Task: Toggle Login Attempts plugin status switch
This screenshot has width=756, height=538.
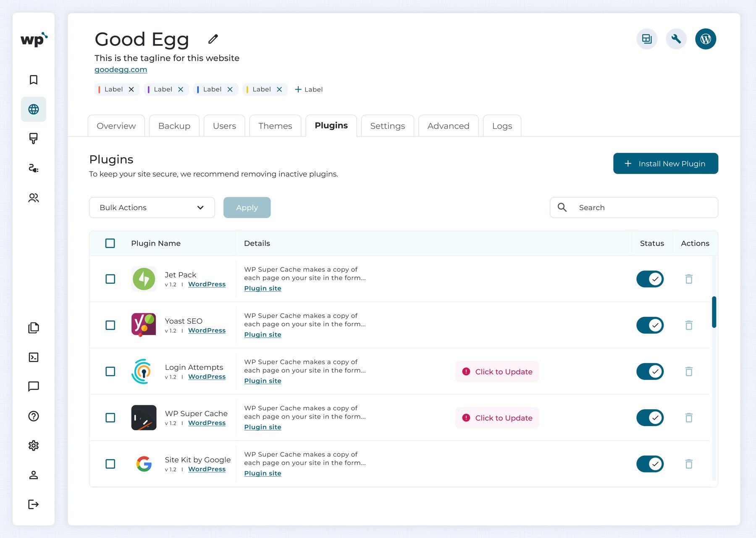Action: point(650,372)
